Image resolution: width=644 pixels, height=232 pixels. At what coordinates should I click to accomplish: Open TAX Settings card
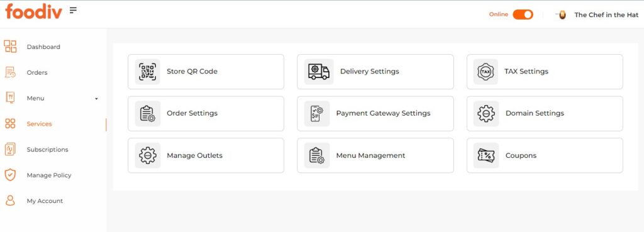pyautogui.click(x=545, y=72)
